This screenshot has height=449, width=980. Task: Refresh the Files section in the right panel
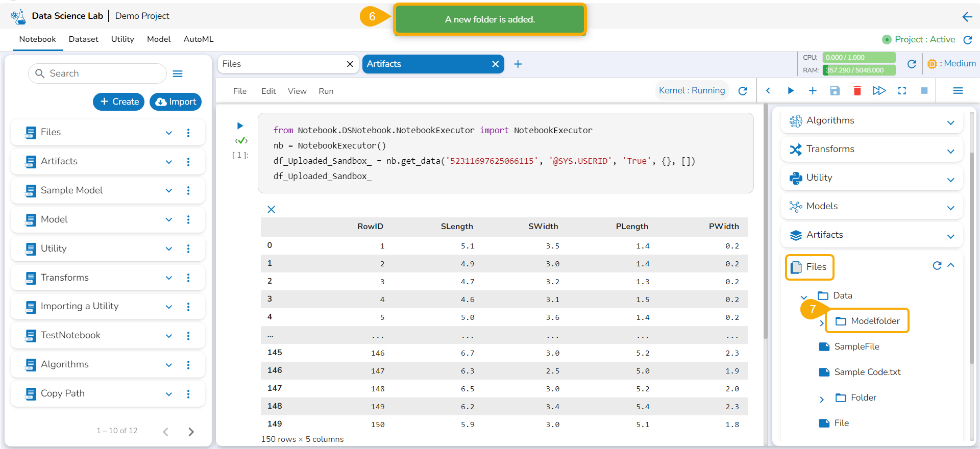click(937, 265)
